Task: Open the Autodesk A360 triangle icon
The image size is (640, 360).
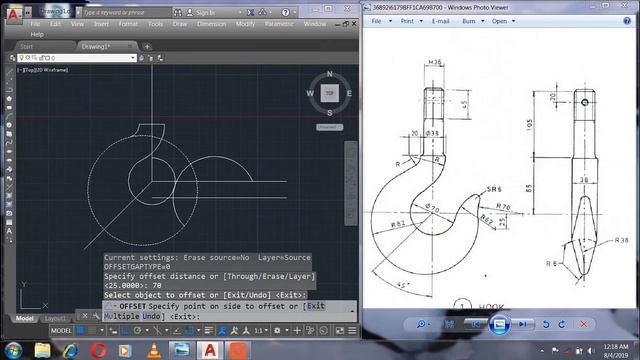Action: point(262,12)
